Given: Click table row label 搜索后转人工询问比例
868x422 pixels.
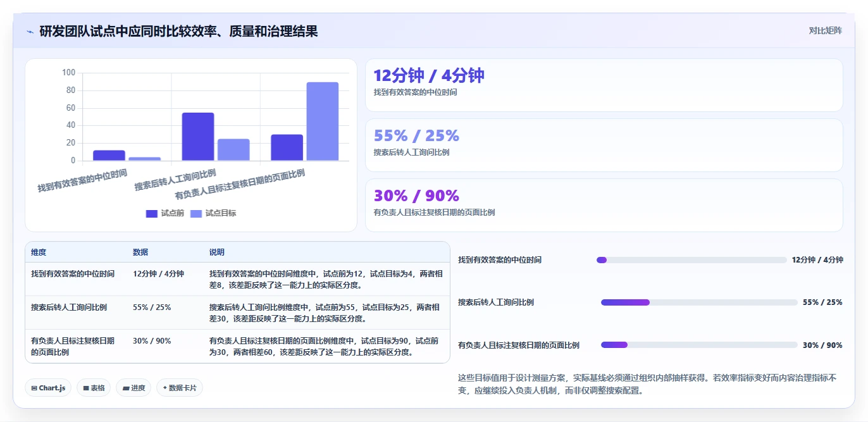Looking at the screenshot, I should [x=69, y=307].
